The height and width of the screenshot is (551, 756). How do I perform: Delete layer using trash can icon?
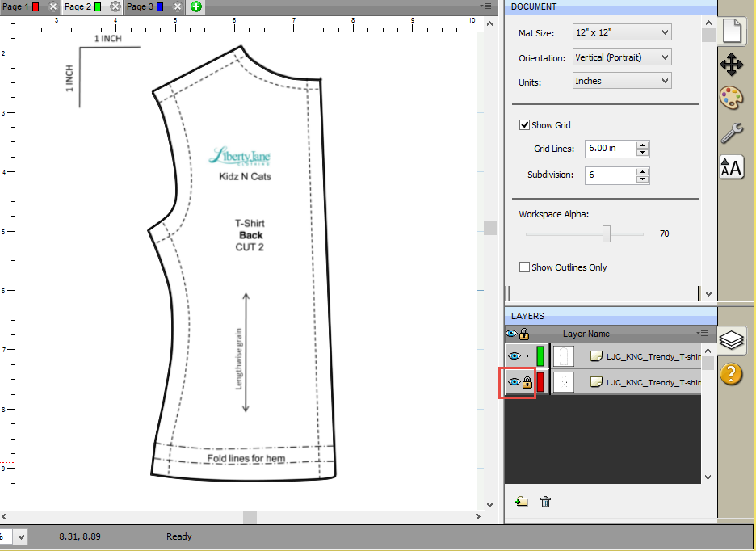point(546,502)
